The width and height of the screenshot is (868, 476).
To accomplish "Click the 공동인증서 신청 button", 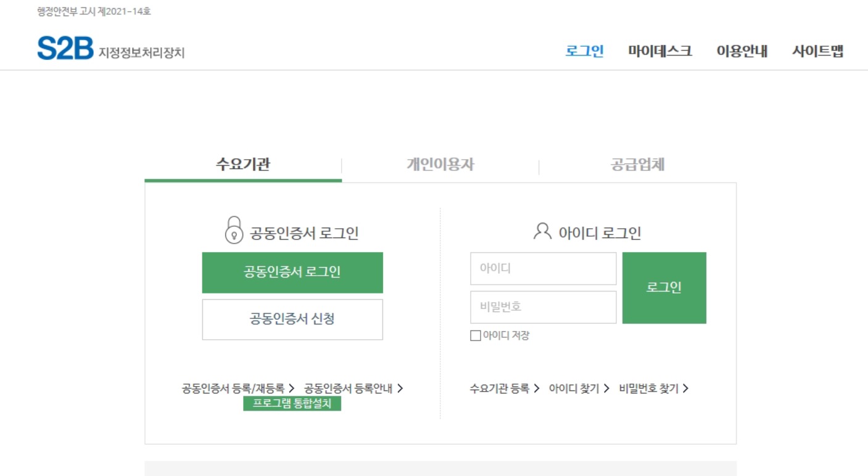I will 292,319.
